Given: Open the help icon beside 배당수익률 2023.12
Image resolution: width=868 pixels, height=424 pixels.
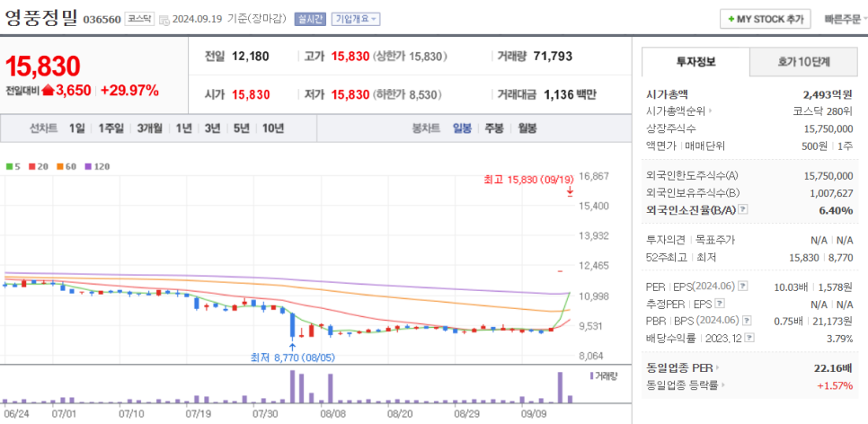Looking at the screenshot, I should tap(749, 338).
